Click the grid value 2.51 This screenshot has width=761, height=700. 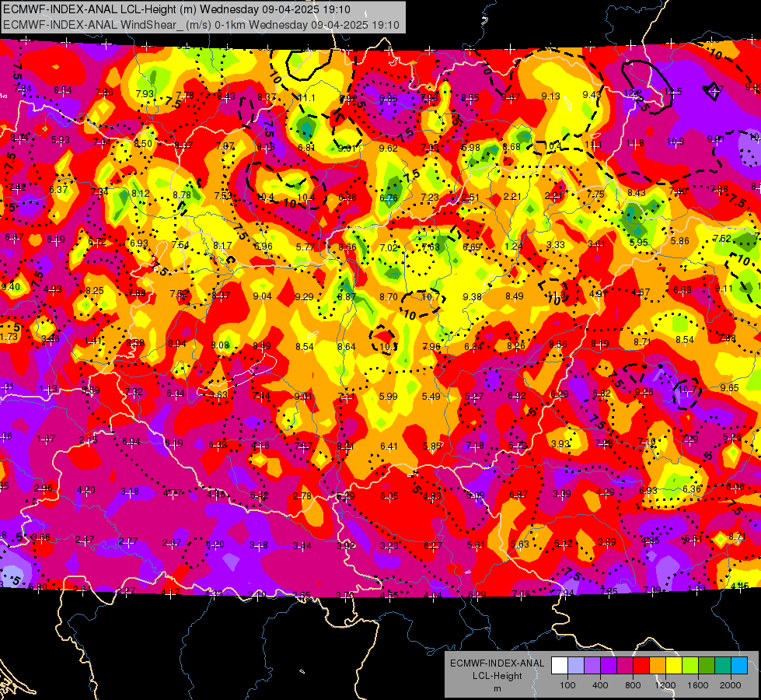(x=470, y=198)
